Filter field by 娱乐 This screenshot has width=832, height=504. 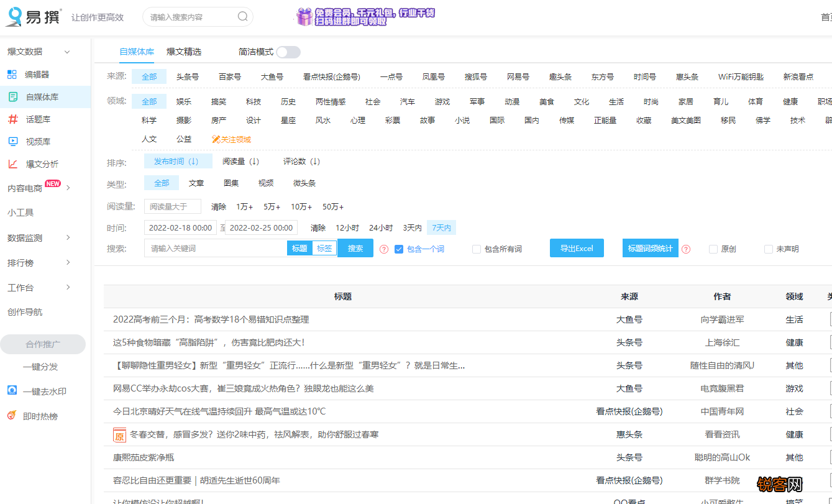tap(184, 102)
